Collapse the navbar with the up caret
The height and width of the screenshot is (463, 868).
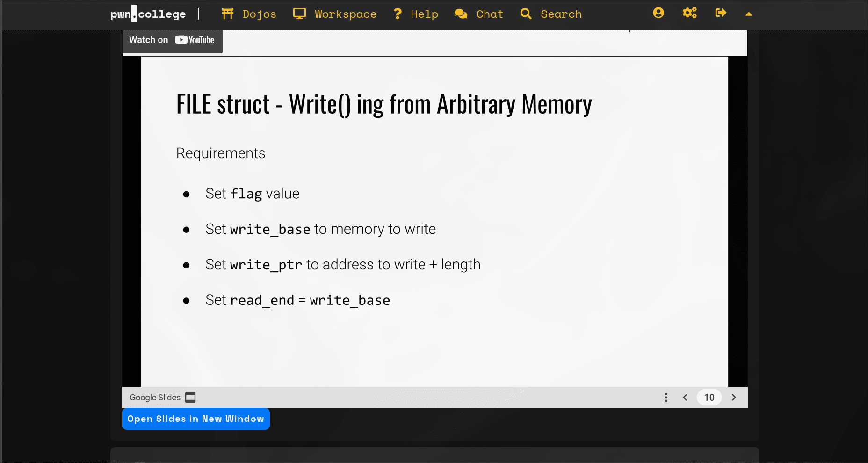pyautogui.click(x=749, y=14)
